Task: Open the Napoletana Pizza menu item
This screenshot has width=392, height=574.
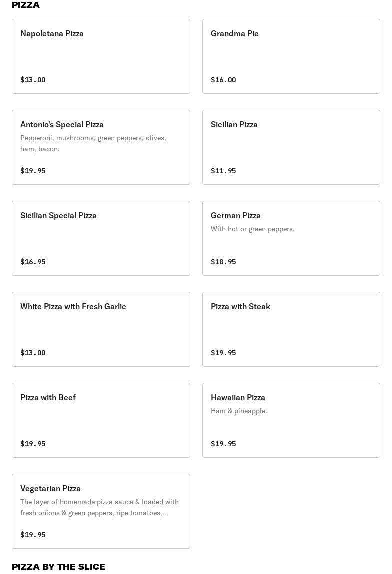Action: (101, 56)
